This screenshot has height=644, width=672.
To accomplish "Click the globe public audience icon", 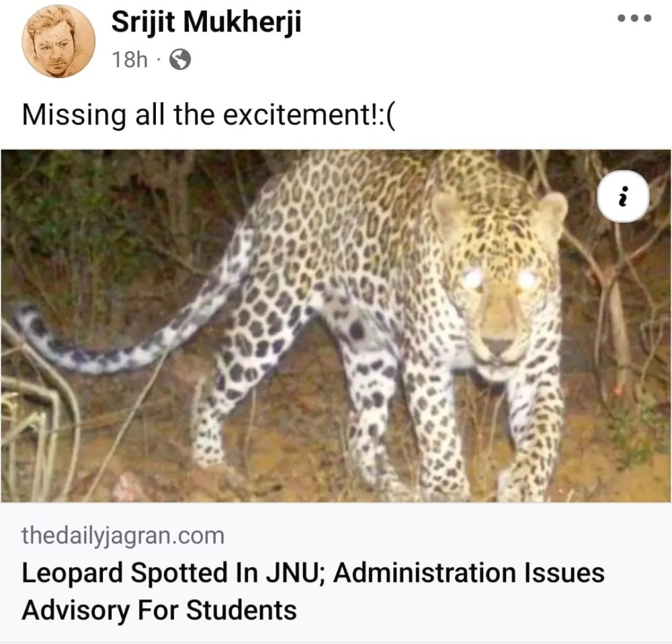I will click(x=179, y=60).
